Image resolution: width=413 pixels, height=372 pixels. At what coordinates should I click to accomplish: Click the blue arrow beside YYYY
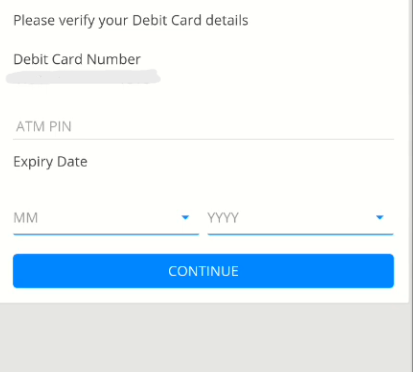[380, 217]
